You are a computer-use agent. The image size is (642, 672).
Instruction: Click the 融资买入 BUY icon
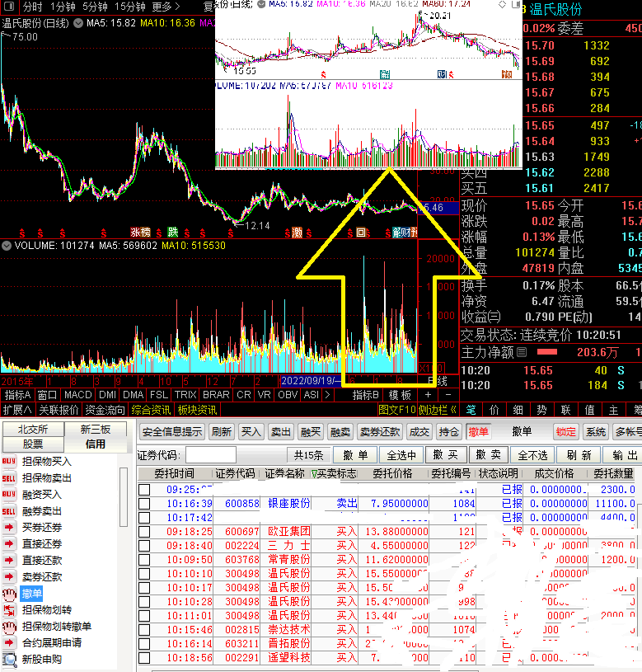(9, 494)
